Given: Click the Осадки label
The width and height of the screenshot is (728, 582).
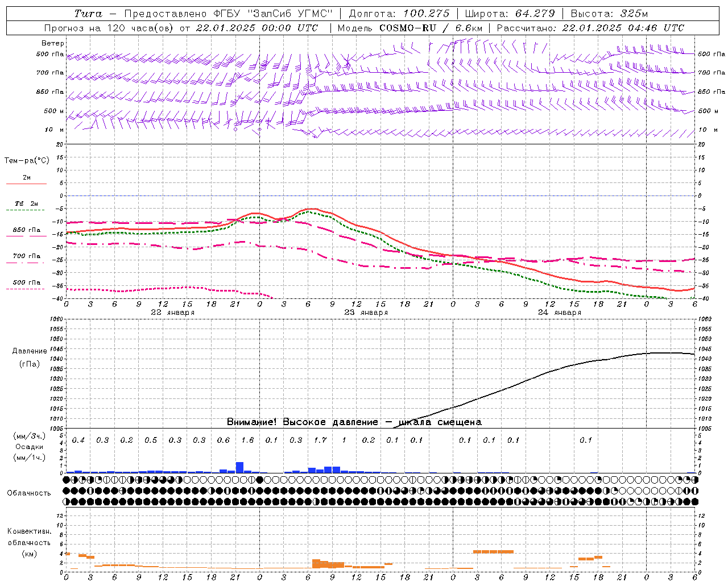Looking at the screenshot, I should point(30,447).
